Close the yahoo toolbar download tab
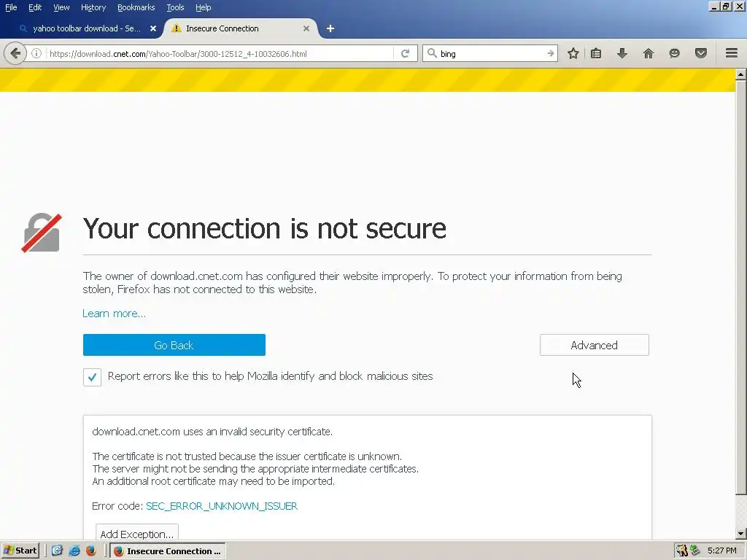 tap(153, 28)
